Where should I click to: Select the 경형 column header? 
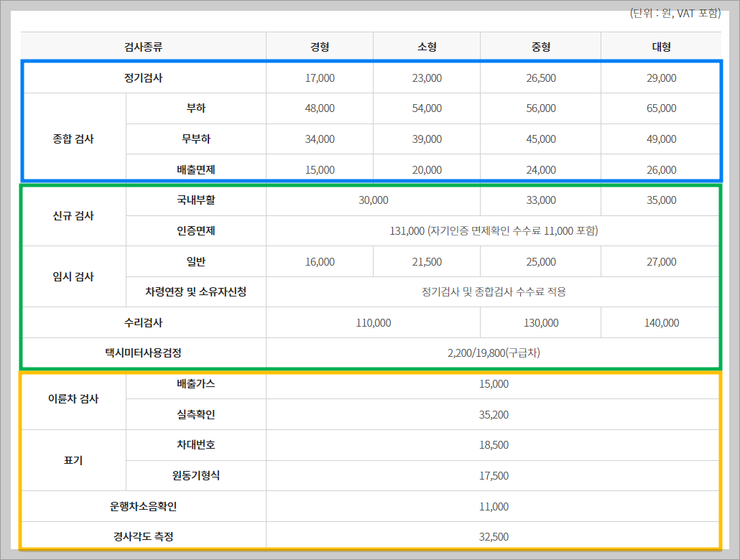click(319, 46)
